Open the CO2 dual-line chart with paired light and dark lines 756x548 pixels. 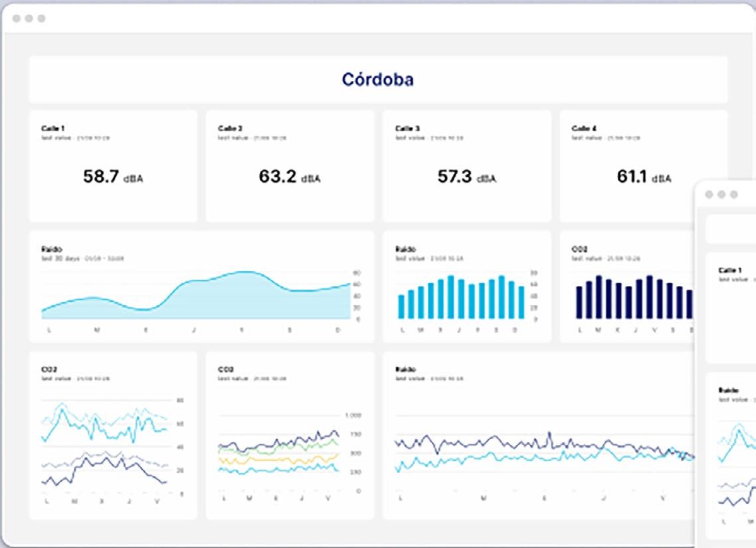114,436
